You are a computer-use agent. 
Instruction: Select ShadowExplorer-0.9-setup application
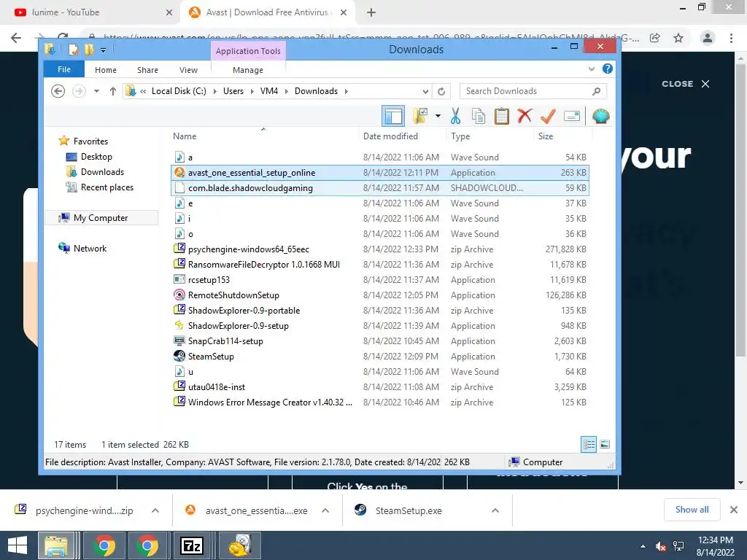(x=379, y=326)
